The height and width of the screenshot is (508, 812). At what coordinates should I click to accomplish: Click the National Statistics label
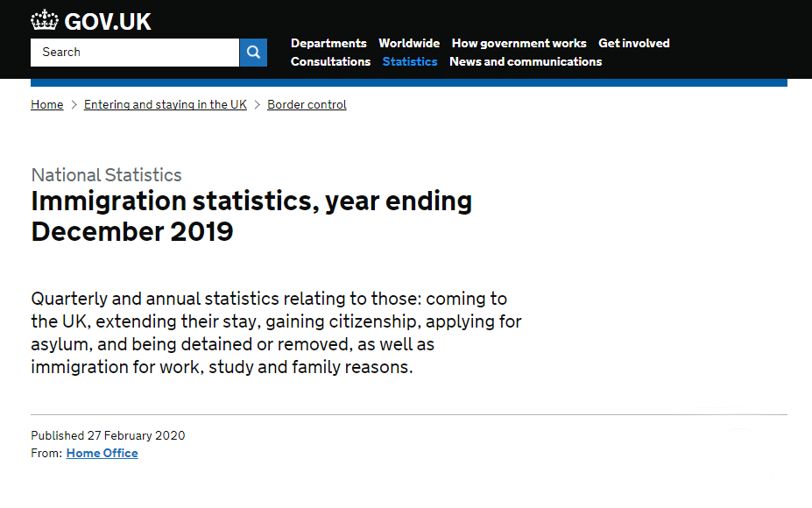coord(106,175)
